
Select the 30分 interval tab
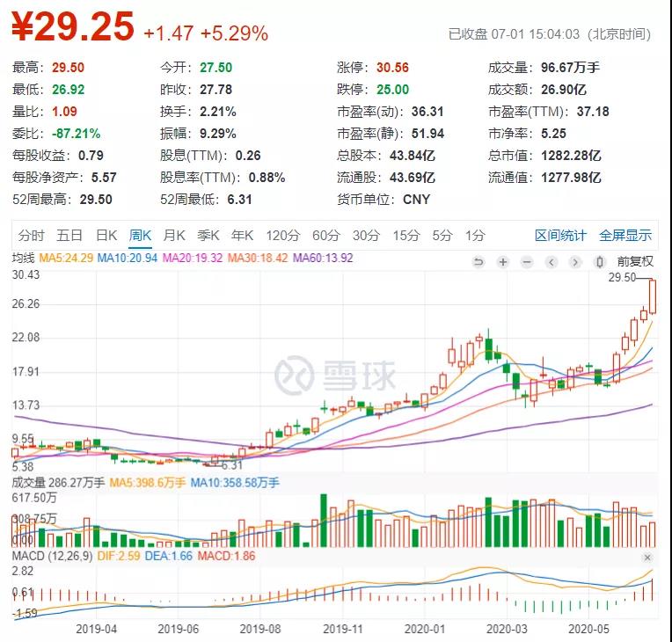(367, 235)
